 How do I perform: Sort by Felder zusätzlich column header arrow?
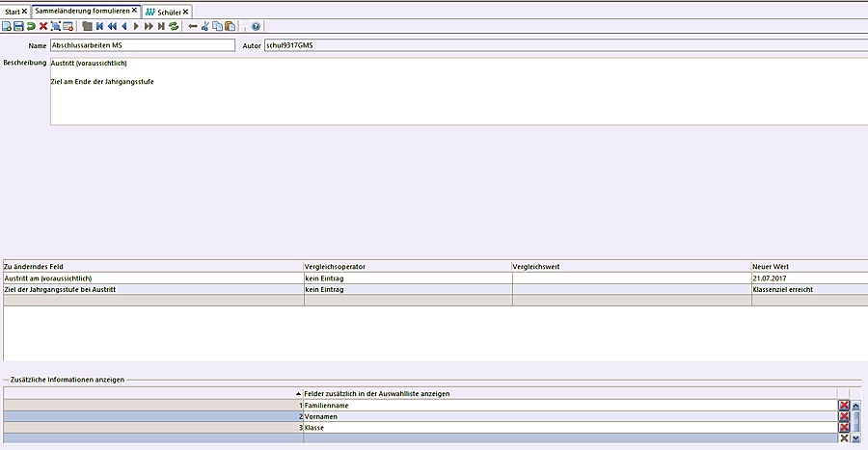298,394
